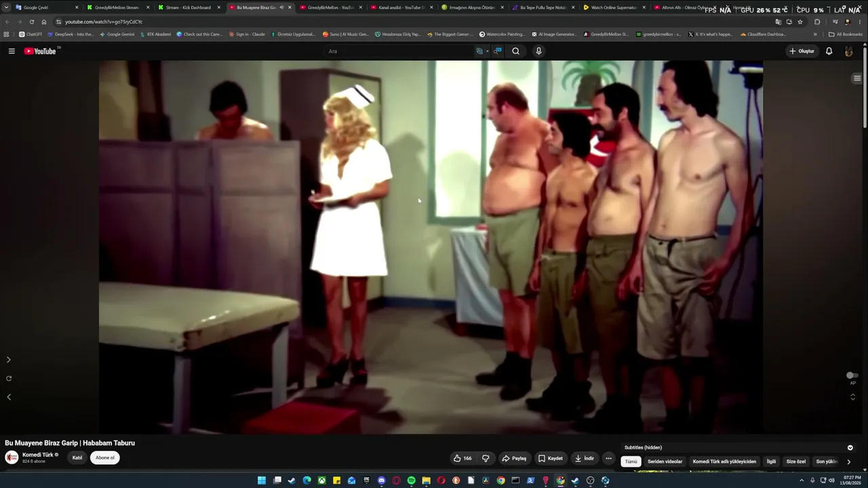Like the video with thumbs up (166)

tap(462, 458)
